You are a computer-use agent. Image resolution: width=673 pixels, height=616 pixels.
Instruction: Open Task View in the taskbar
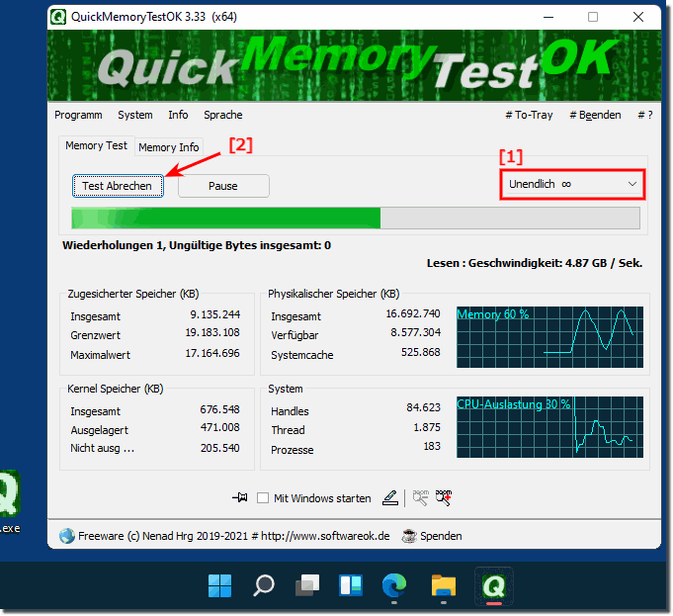coord(307,585)
